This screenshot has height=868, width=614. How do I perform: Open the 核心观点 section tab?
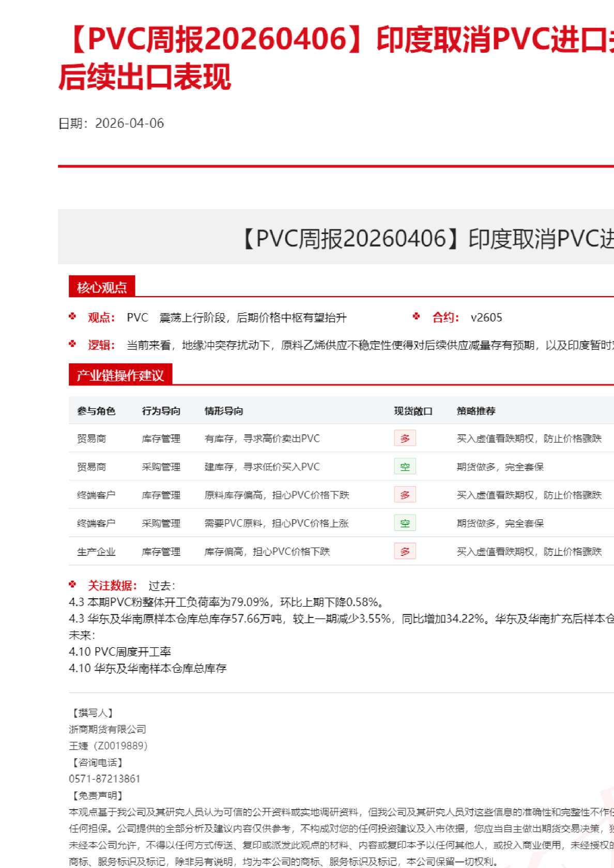tap(102, 287)
